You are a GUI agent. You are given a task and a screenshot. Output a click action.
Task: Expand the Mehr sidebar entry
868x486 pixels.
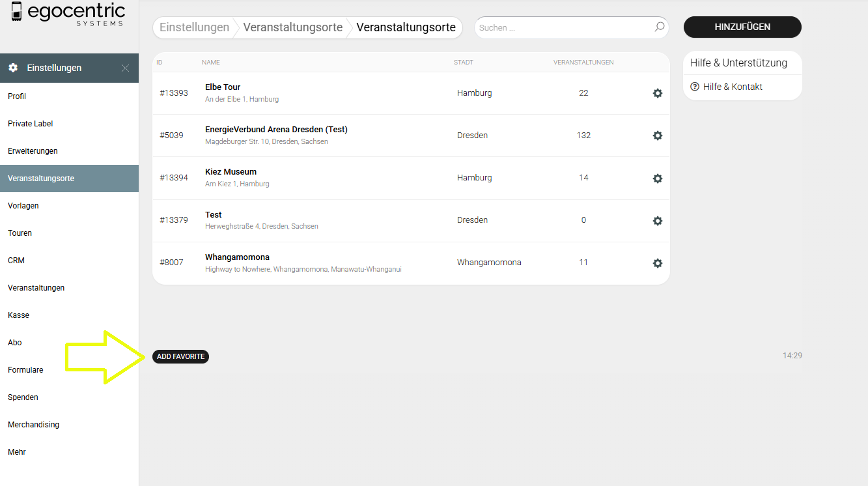[x=17, y=452]
